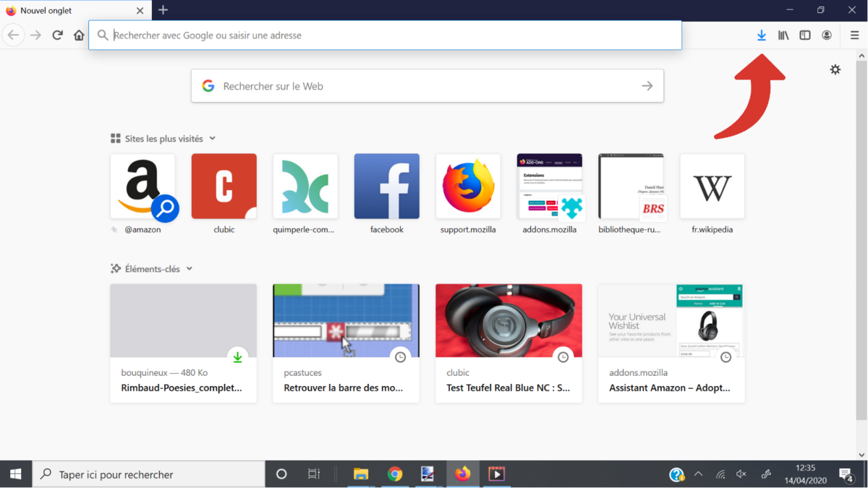The height and width of the screenshot is (488, 868).
Task: Open the notification center icon
Action: click(x=846, y=474)
